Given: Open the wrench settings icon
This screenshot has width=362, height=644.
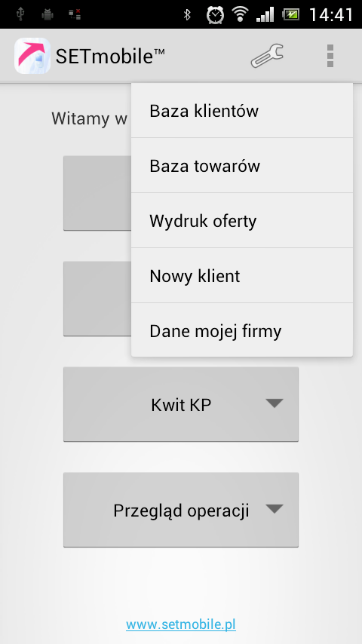Looking at the screenshot, I should click(x=267, y=56).
